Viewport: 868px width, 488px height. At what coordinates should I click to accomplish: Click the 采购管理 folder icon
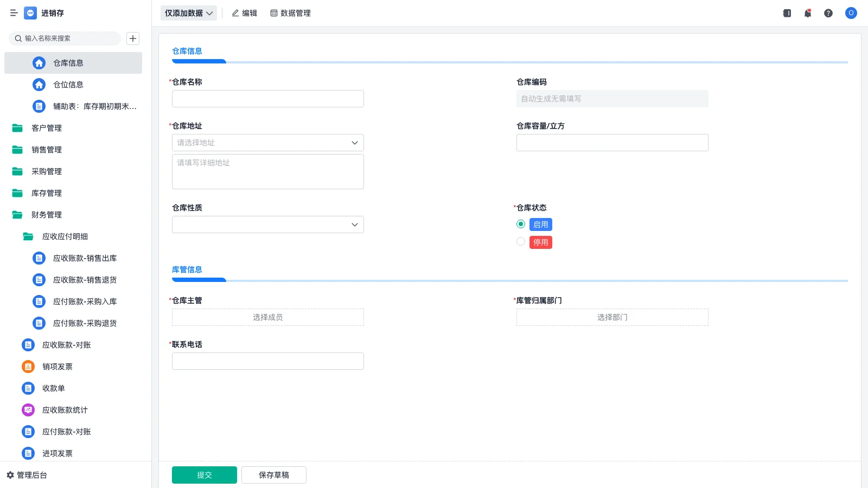tap(17, 171)
